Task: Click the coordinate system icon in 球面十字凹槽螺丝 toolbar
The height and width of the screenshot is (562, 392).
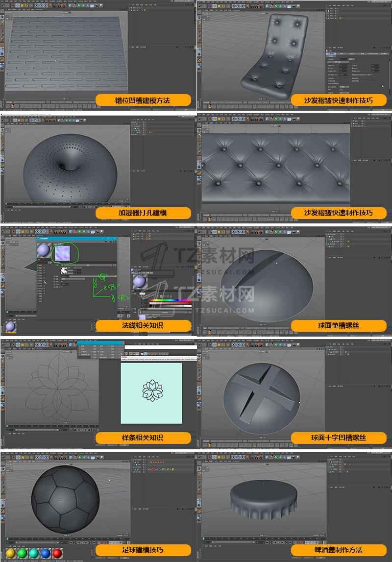Action: (x=247, y=344)
